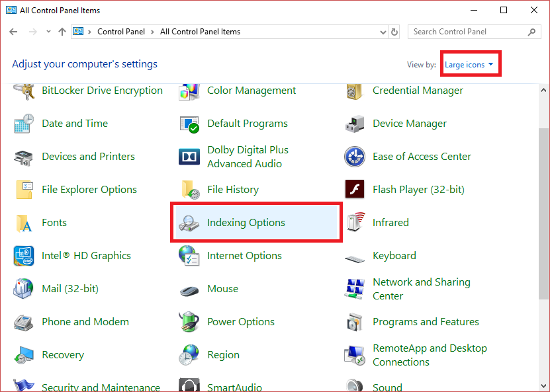The width and height of the screenshot is (550, 392).
Task: Expand the View by Large icons dropdown
Action: pos(469,65)
